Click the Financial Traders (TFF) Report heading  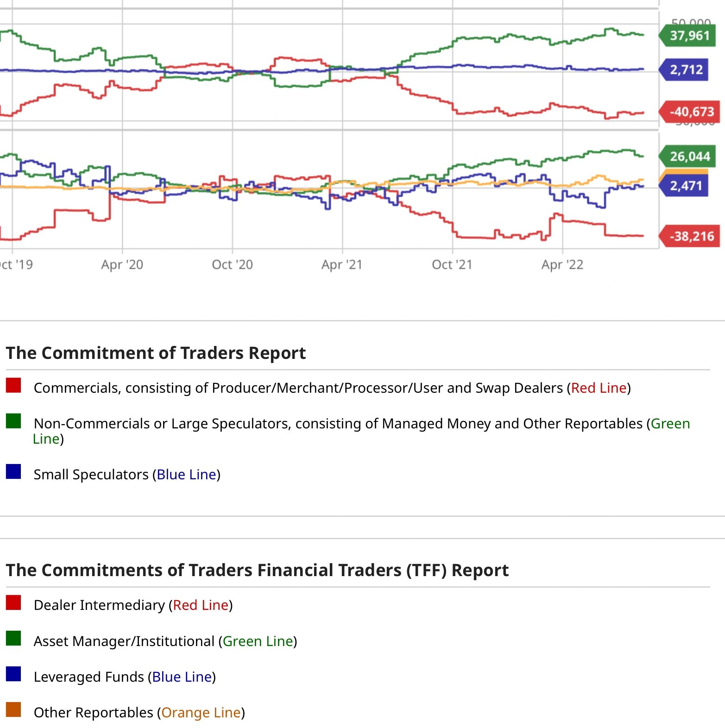257,570
